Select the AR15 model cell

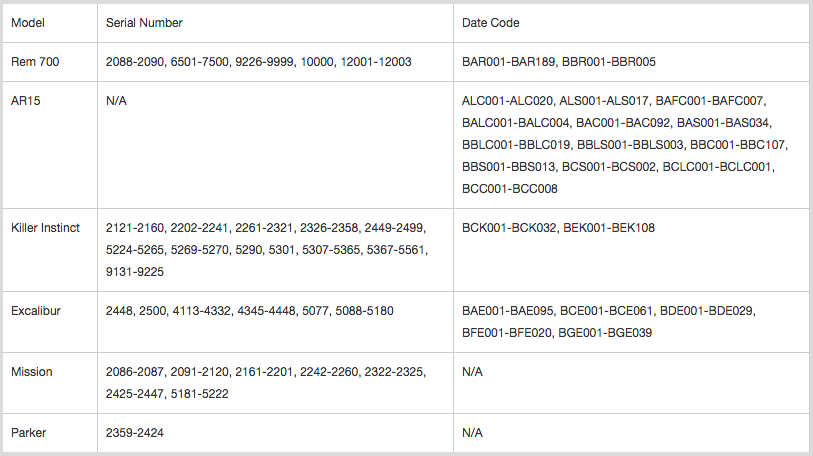50,145
